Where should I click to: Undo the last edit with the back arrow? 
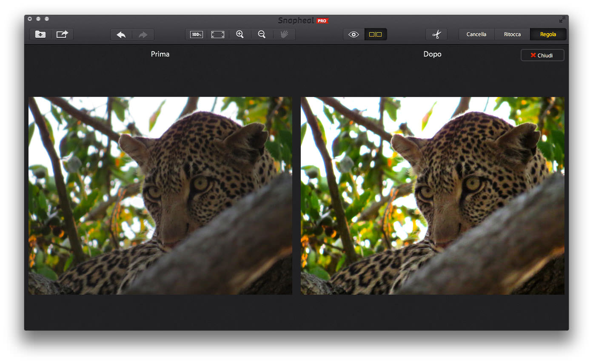(121, 35)
